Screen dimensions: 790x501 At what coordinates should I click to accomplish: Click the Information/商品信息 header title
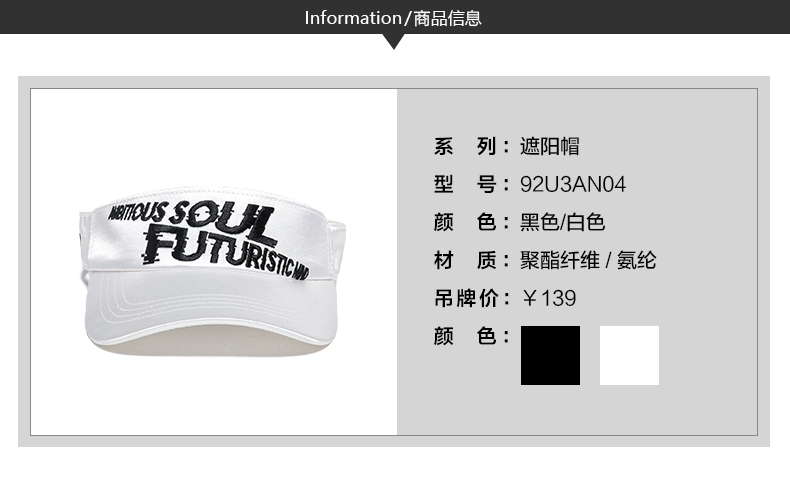point(393,18)
